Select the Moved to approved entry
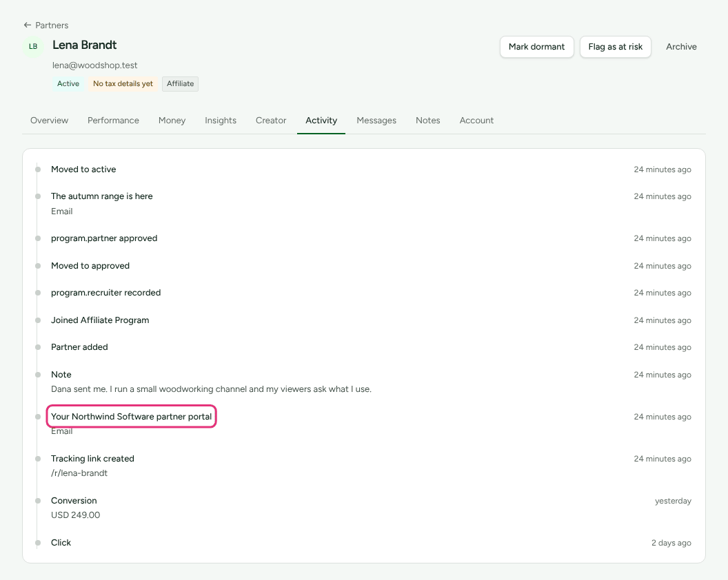 tap(90, 266)
